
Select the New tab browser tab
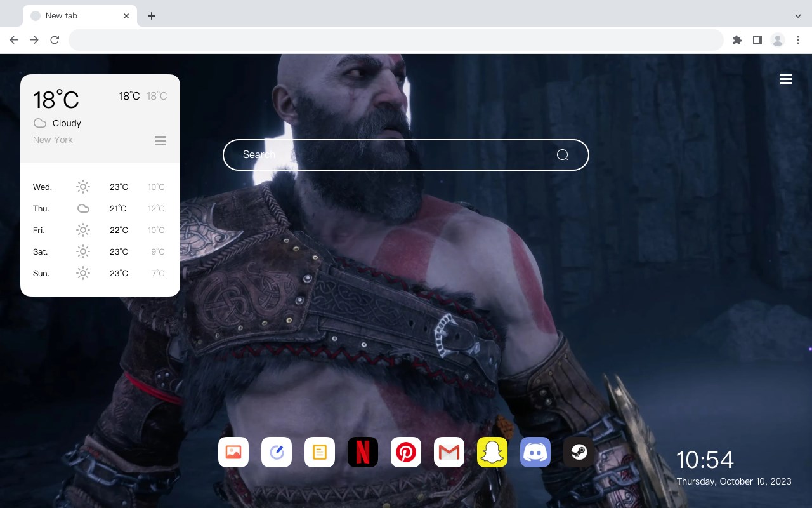click(x=80, y=16)
